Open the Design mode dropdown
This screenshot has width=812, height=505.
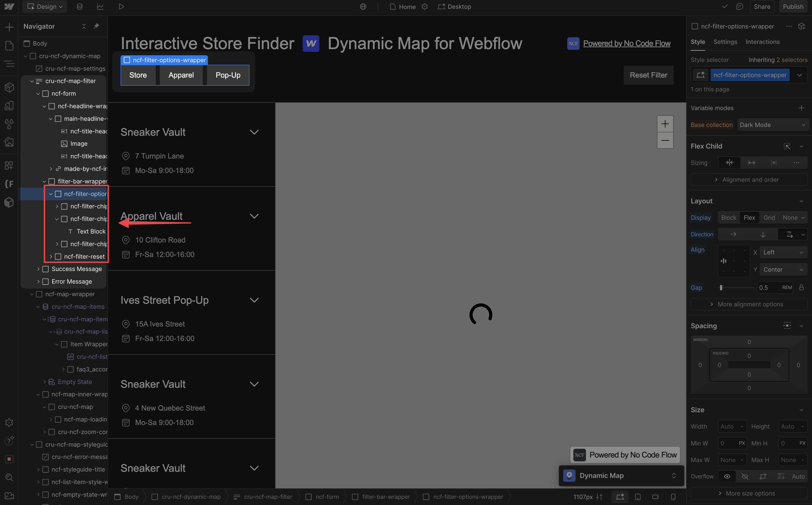(45, 7)
